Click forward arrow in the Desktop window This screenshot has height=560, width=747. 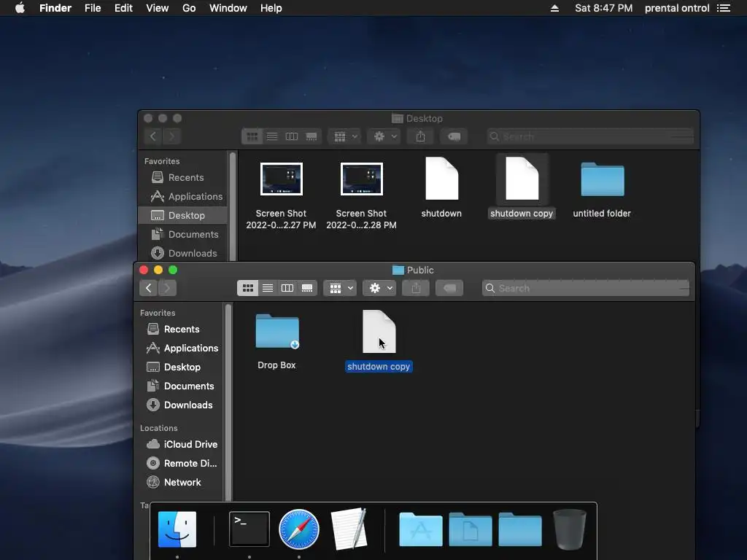[x=171, y=136]
